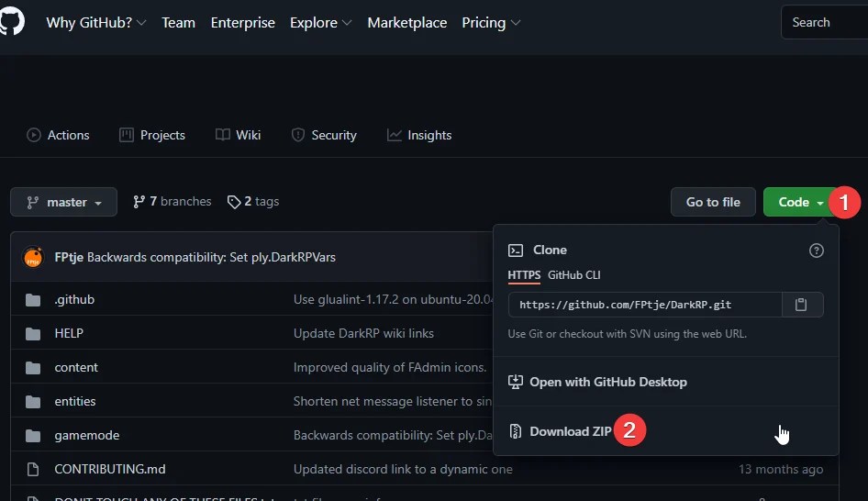Copy the clone URL with clipboard icon

[x=802, y=305]
